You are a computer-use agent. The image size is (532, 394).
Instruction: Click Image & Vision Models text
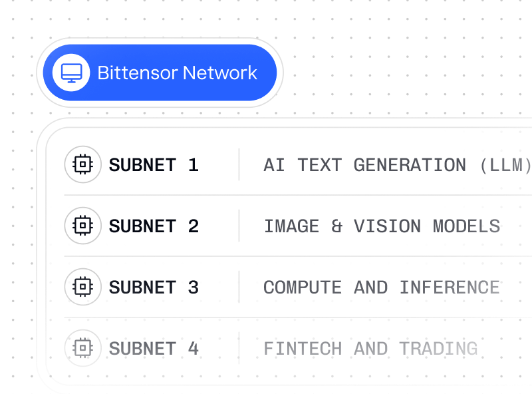click(x=382, y=226)
